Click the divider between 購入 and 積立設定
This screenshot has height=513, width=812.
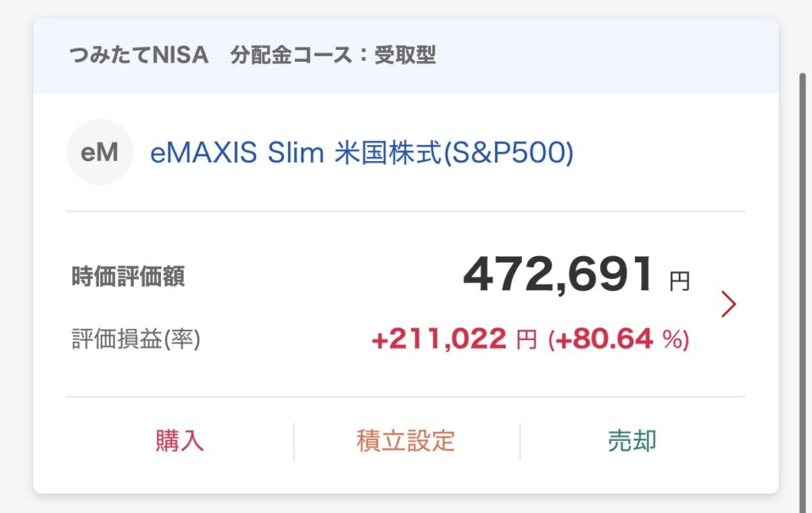point(293,442)
